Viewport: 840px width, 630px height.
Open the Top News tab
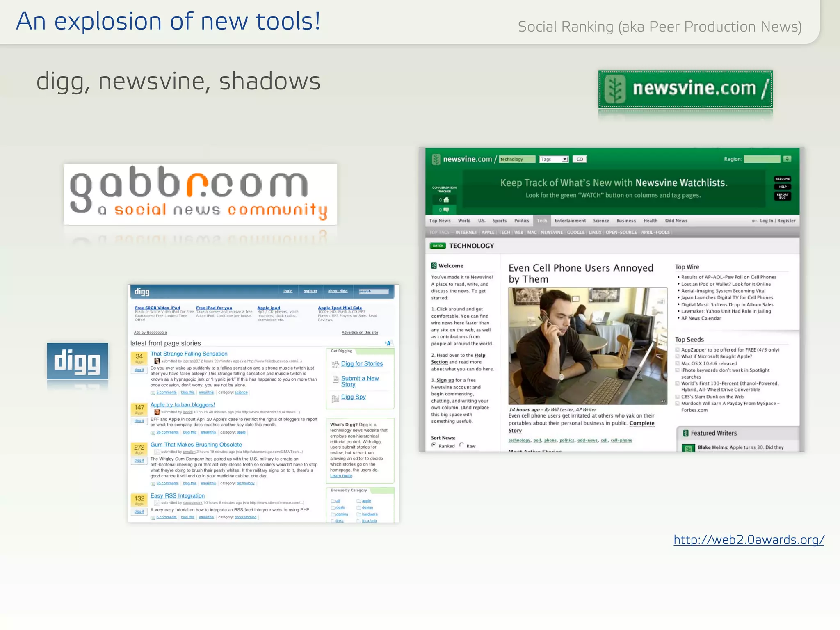[x=440, y=221]
